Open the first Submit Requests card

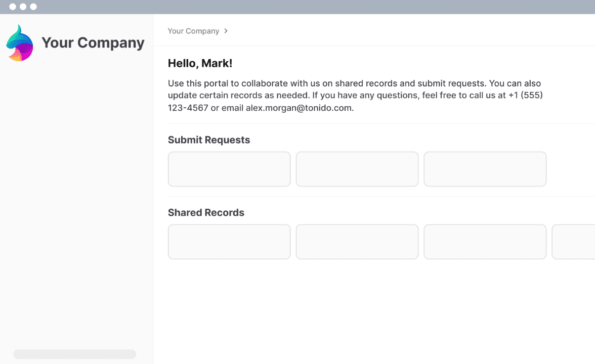tap(229, 169)
